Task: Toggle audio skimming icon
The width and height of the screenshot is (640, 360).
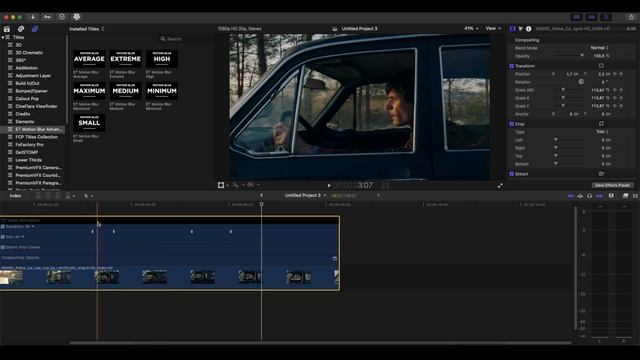Action: coord(580,196)
